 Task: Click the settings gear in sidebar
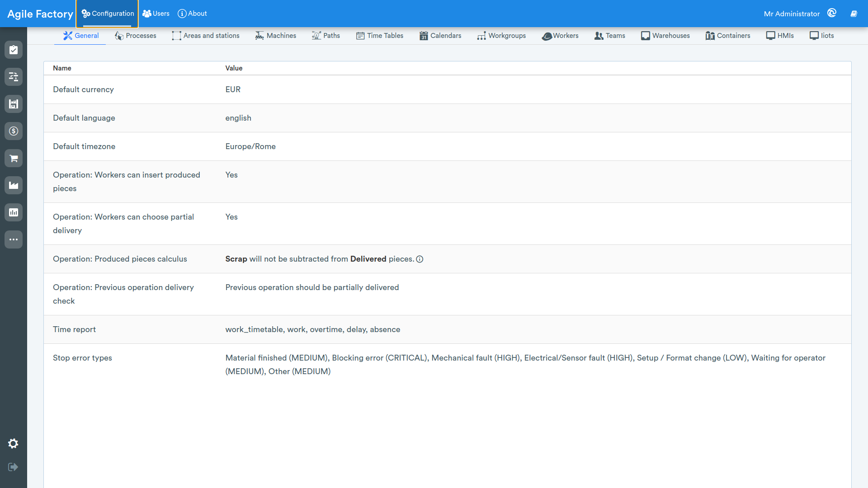[x=13, y=444]
